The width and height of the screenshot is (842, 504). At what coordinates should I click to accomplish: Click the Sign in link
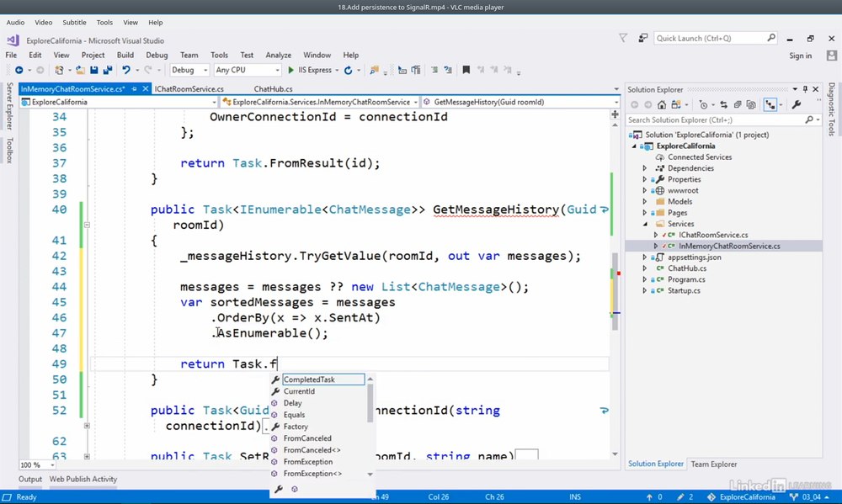[x=800, y=56]
